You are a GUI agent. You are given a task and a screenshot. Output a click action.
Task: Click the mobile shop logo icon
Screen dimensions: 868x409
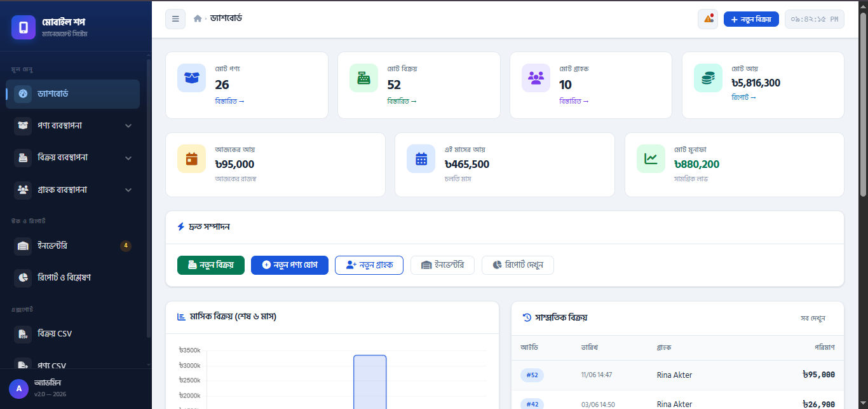(x=24, y=27)
